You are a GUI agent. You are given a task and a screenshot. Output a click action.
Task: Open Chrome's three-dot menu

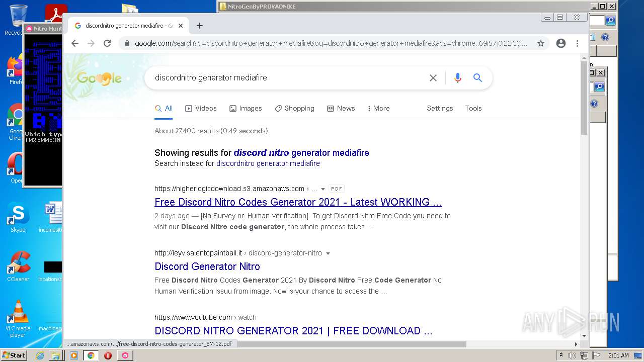coord(578,43)
